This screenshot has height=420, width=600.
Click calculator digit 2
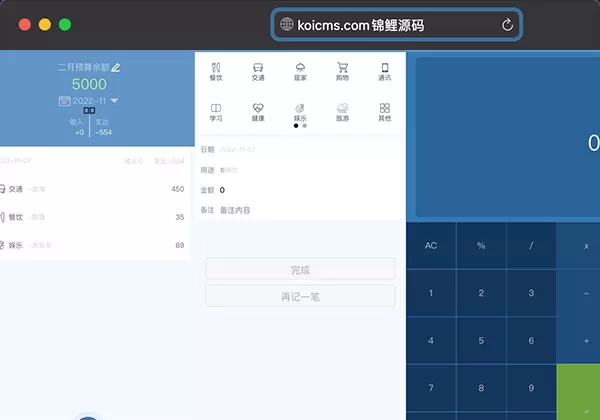481,293
